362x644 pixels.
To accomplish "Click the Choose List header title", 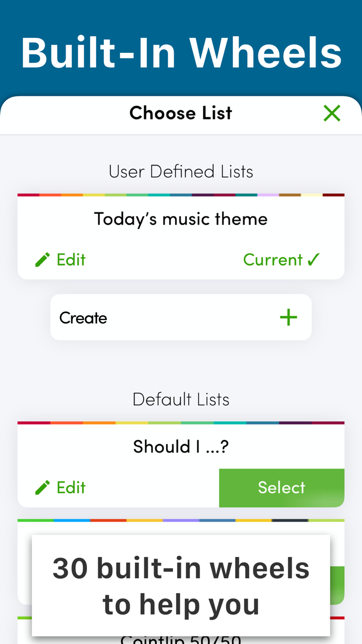I will tap(180, 113).
